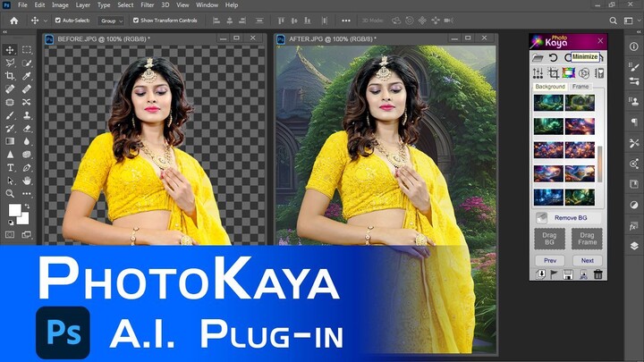Expand Move tool preset picker arrow
Viewport: 644px width, 362px height.
[46, 21]
